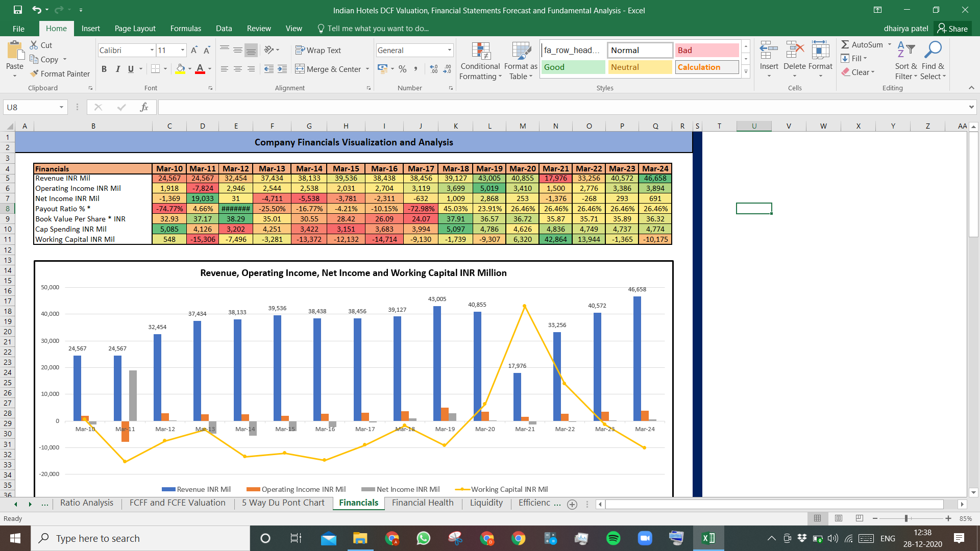Switch to Page Layout view in status bar

[839, 518]
